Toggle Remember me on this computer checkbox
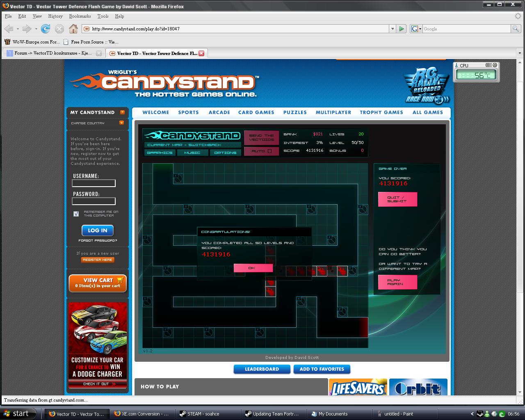525x420 pixels. [76, 214]
